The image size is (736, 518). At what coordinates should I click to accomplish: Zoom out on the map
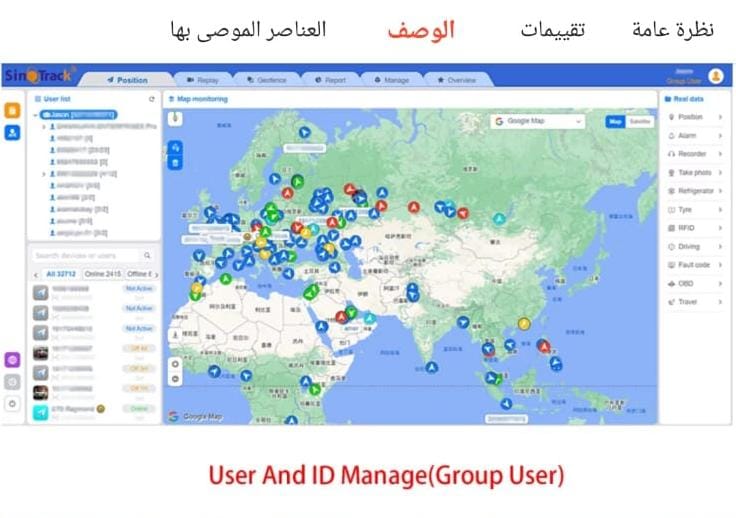point(175,379)
